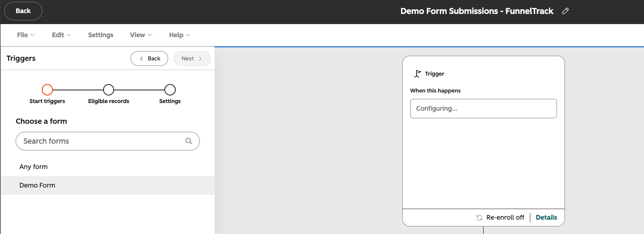Select the Start triggers step circle
Screen dimensions: 644x234
pos(47,90)
